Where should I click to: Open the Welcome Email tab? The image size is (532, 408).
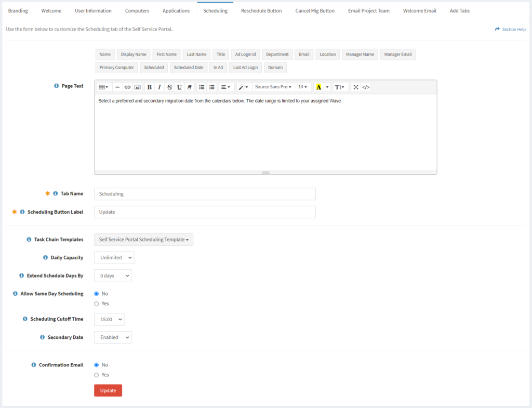(x=419, y=10)
